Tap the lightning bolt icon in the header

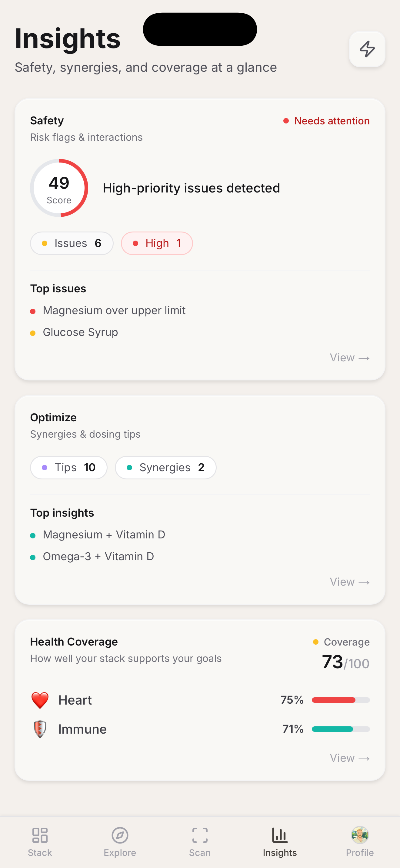click(367, 49)
